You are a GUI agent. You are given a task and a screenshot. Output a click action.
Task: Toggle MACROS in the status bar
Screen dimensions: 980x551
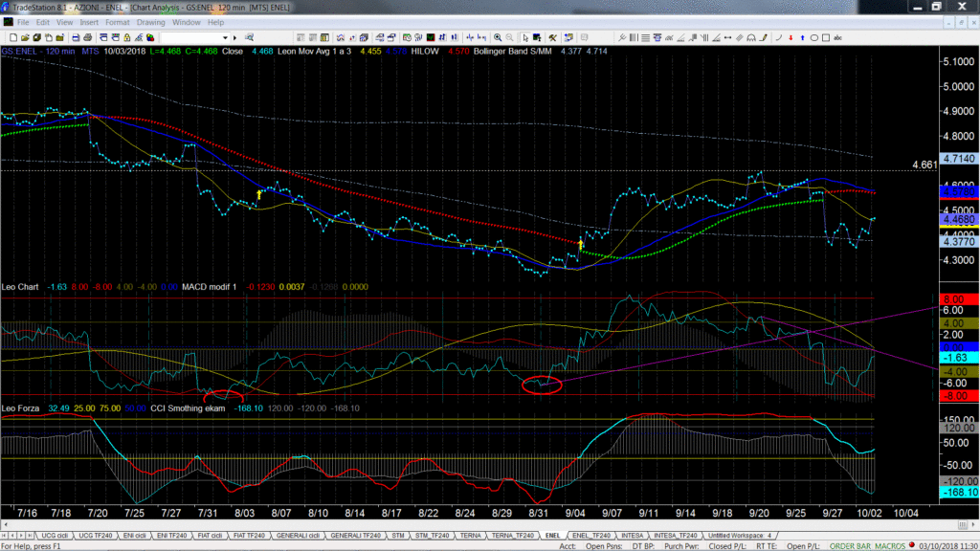[890, 546]
